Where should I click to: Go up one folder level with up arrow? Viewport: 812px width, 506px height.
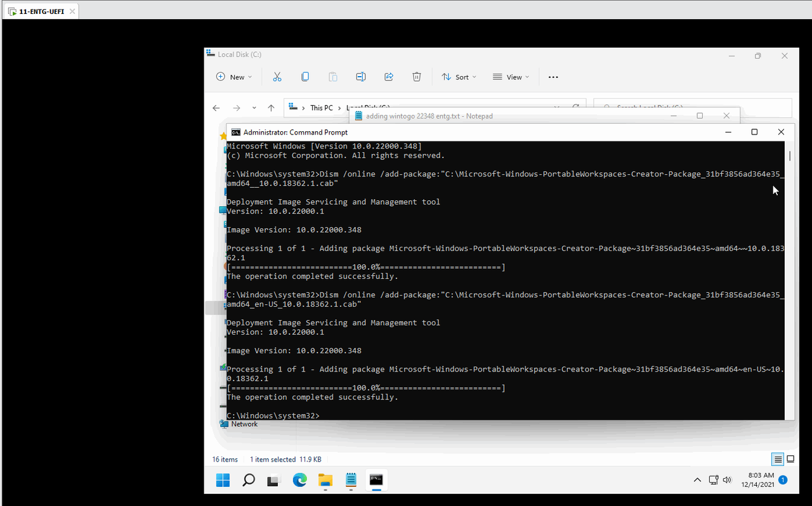click(x=271, y=108)
